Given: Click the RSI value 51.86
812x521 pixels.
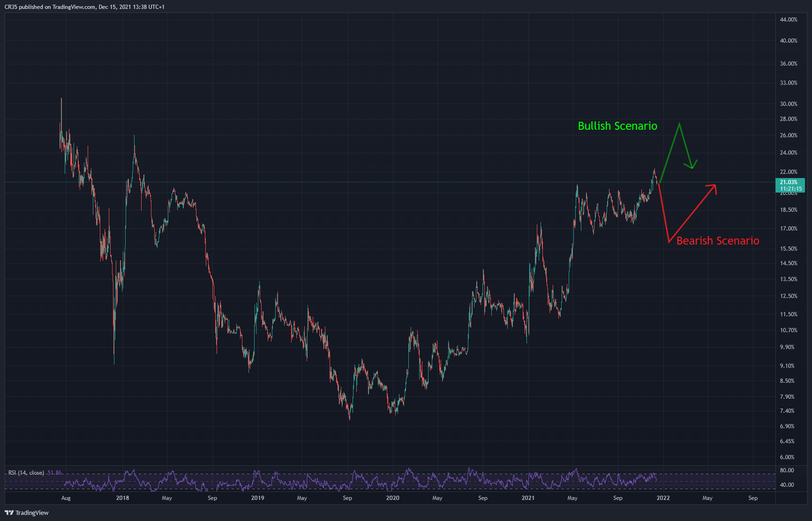Looking at the screenshot, I should (55, 473).
